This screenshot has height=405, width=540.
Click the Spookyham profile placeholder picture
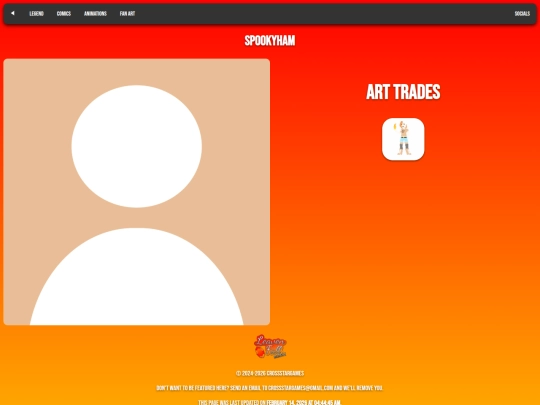[x=137, y=192]
